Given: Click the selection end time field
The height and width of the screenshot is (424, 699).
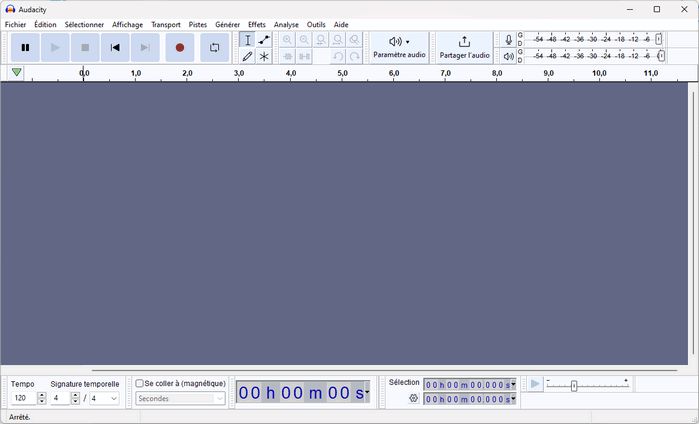Looking at the screenshot, I should (x=467, y=399).
